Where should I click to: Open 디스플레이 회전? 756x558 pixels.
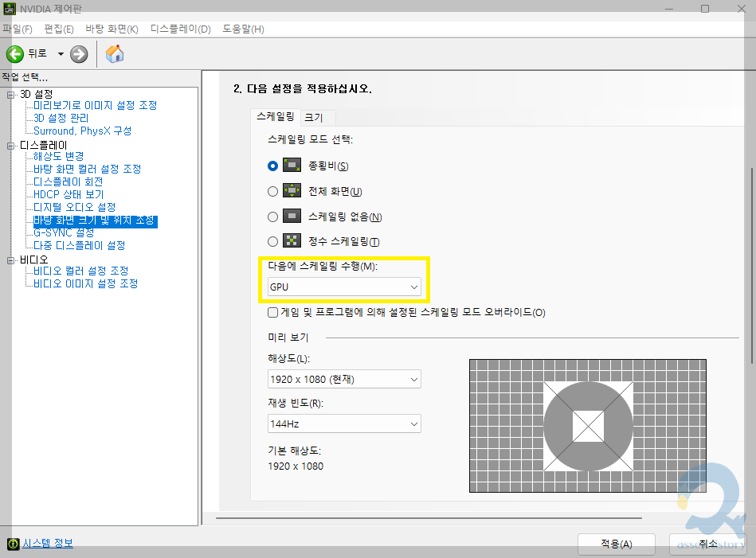tap(68, 181)
